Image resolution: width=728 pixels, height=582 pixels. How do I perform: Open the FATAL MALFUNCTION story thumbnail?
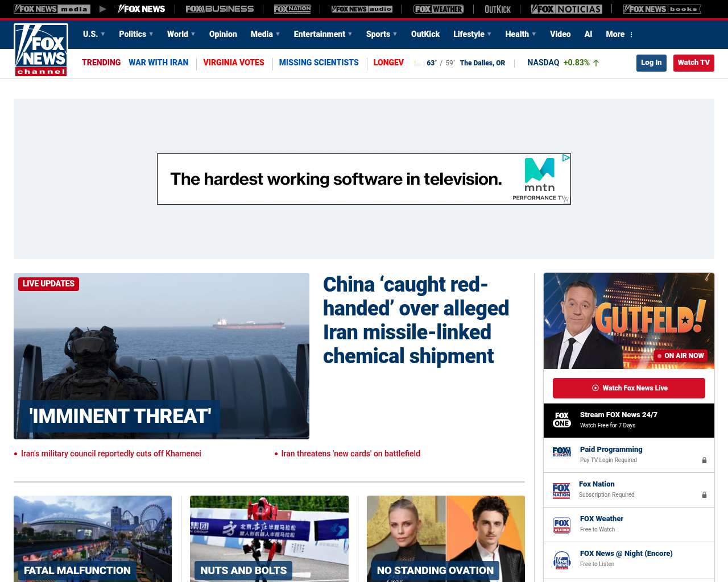pyautogui.click(x=93, y=539)
